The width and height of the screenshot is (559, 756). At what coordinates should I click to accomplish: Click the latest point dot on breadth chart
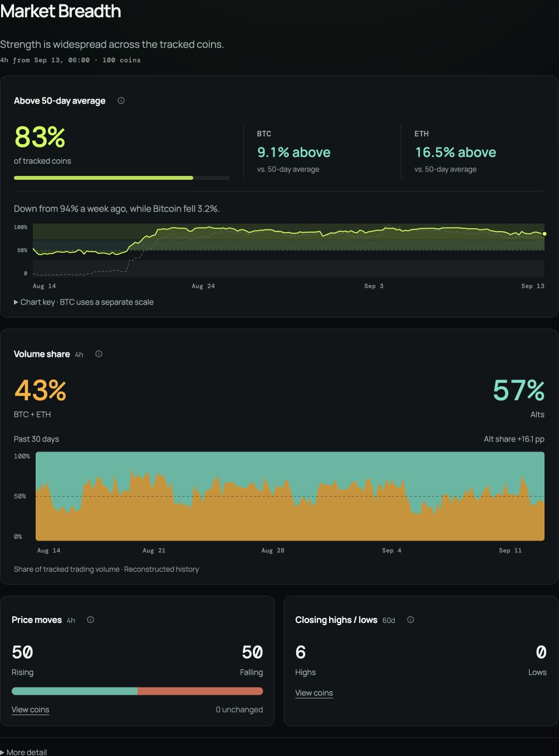tap(545, 234)
